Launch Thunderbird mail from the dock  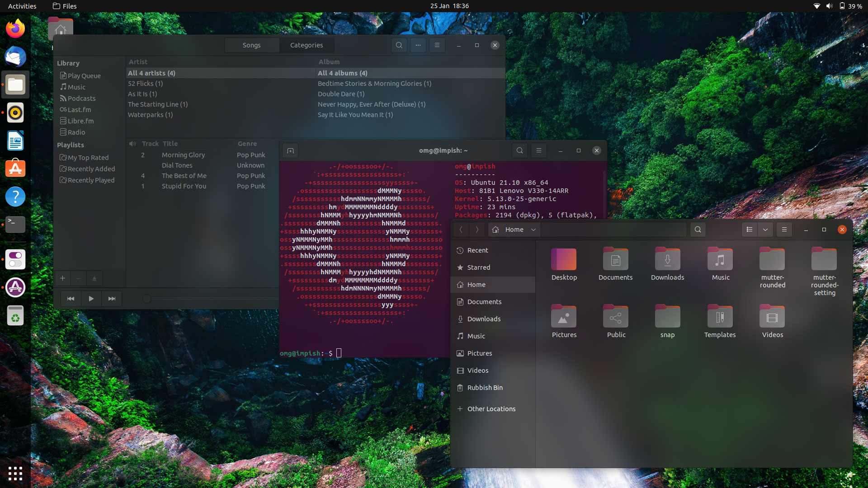(x=15, y=56)
